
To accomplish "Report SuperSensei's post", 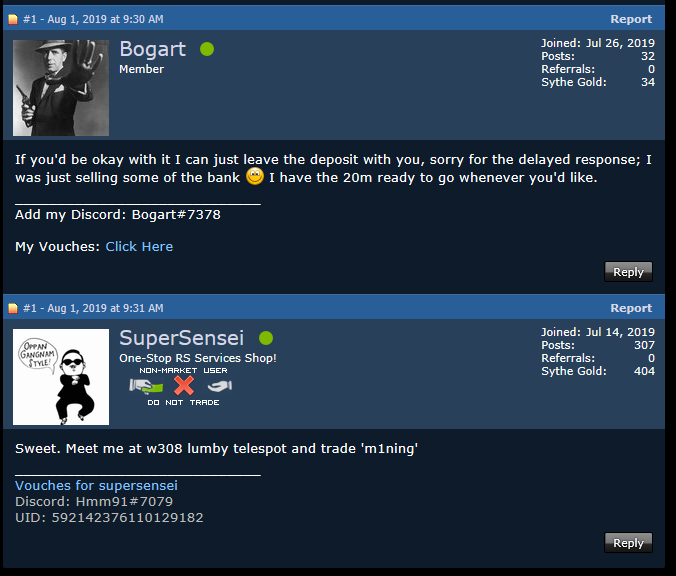I will (631, 308).
